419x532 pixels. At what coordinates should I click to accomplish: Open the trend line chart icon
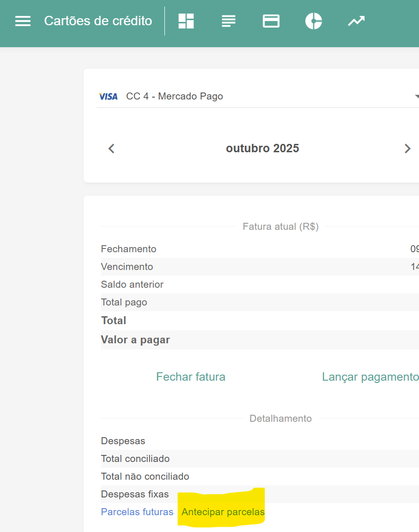(x=356, y=21)
